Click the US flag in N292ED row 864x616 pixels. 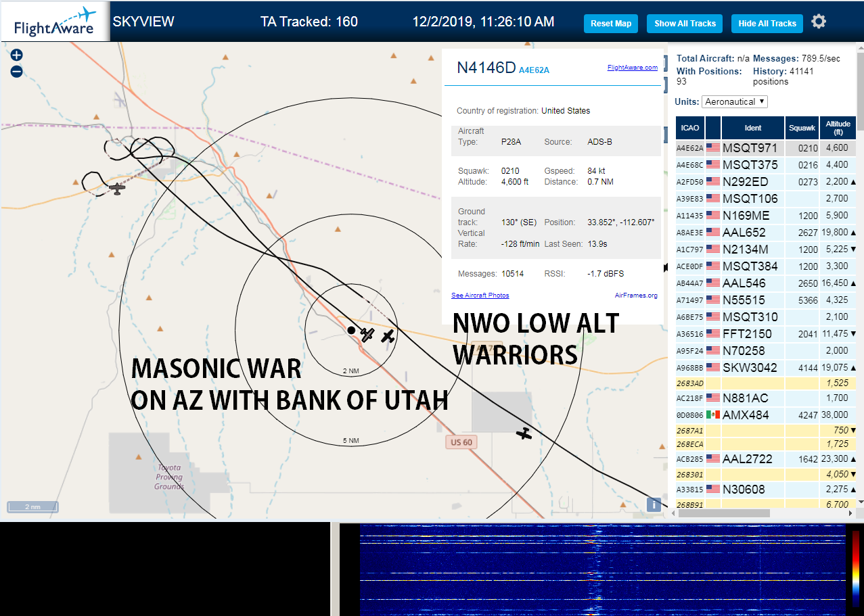pyautogui.click(x=713, y=181)
